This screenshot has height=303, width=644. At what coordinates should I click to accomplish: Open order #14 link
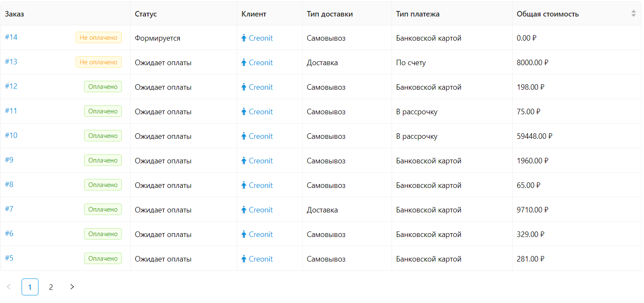(11, 37)
